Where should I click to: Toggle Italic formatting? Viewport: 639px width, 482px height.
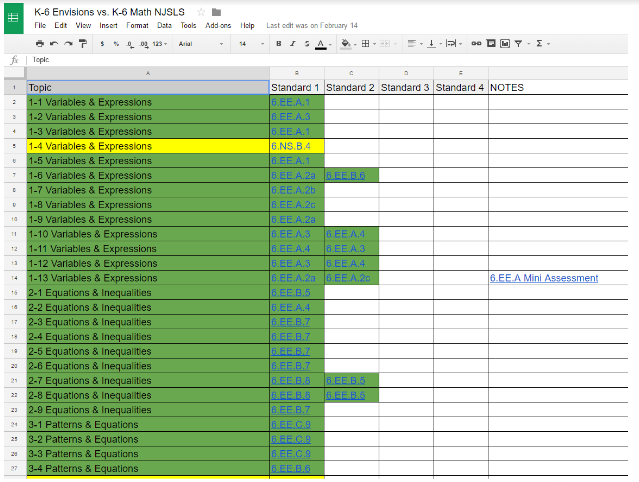[292, 44]
